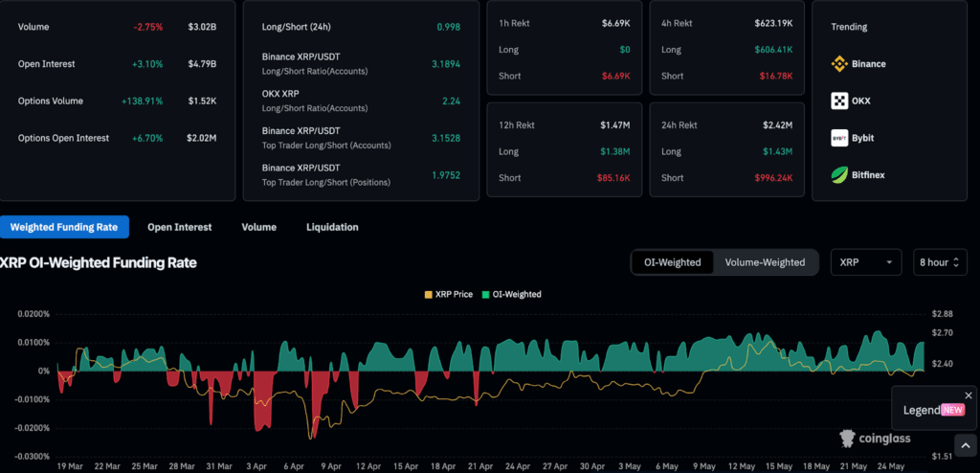This screenshot has height=473, width=980.
Task: Click the 1h Rekt total $6.69K
Action: [615, 23]
